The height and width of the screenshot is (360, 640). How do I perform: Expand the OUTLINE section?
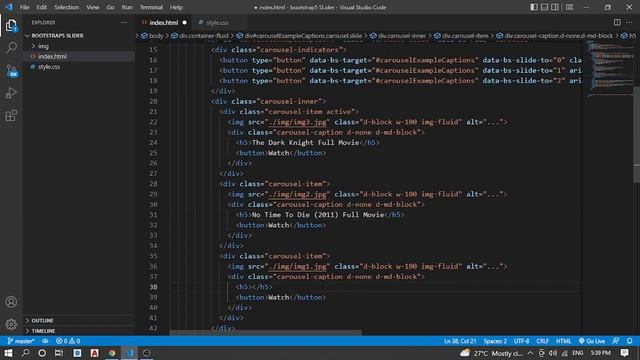[42, 320]
